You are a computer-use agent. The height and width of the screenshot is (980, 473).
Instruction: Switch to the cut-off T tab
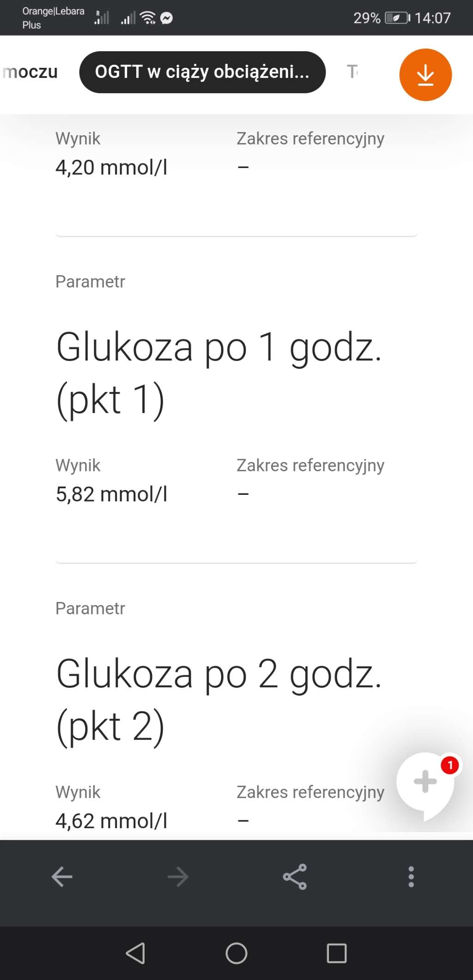pos(352,72)
